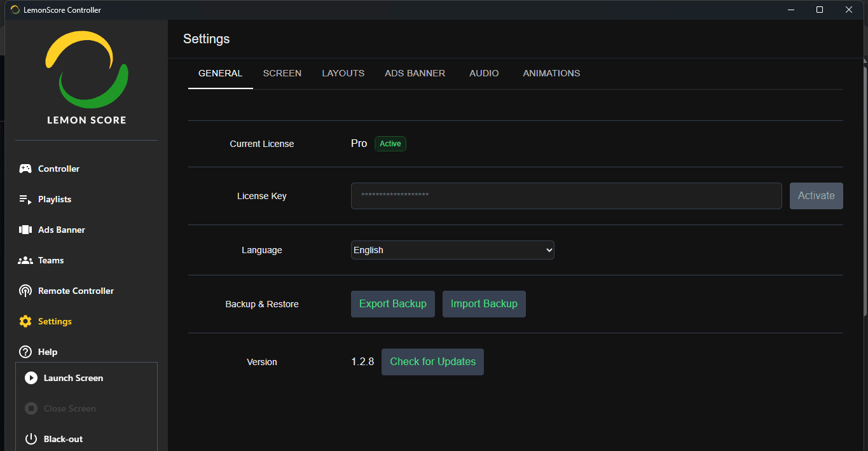Screen dimensions: 868x451
Task: Open Playlists via its list icon
Action: [x=25, y=199]
